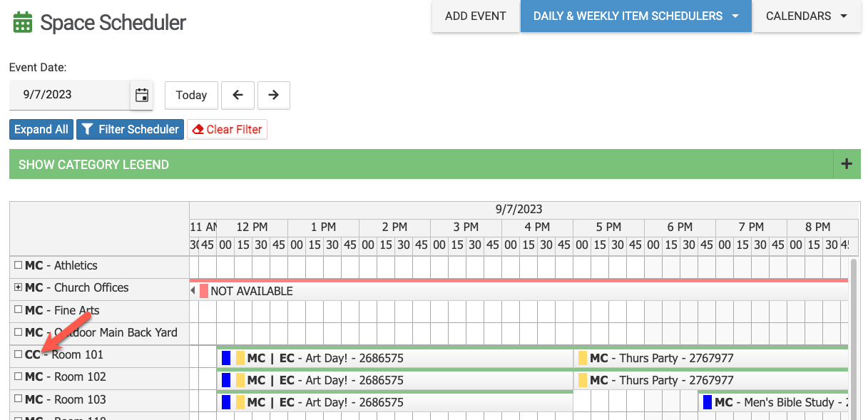Viewport: 868px width, 420px height.
Task: Click the expand box beside MC - Room 103
Action: pyautogui.click(x=18, y=399)
